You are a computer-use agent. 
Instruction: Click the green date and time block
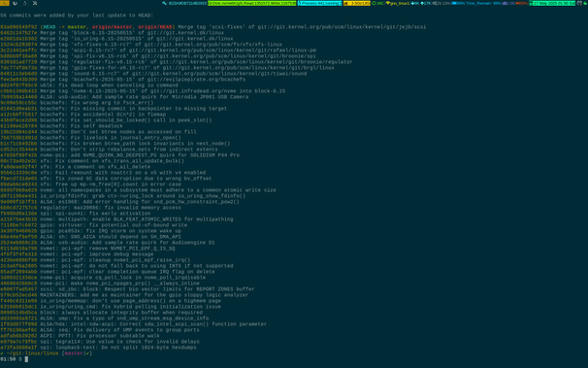[x=552, y=3]
